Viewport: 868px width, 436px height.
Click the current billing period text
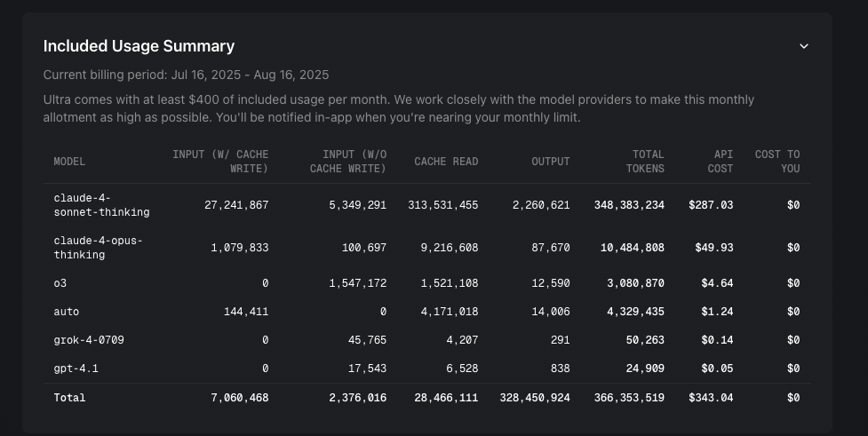click(186, 75)
